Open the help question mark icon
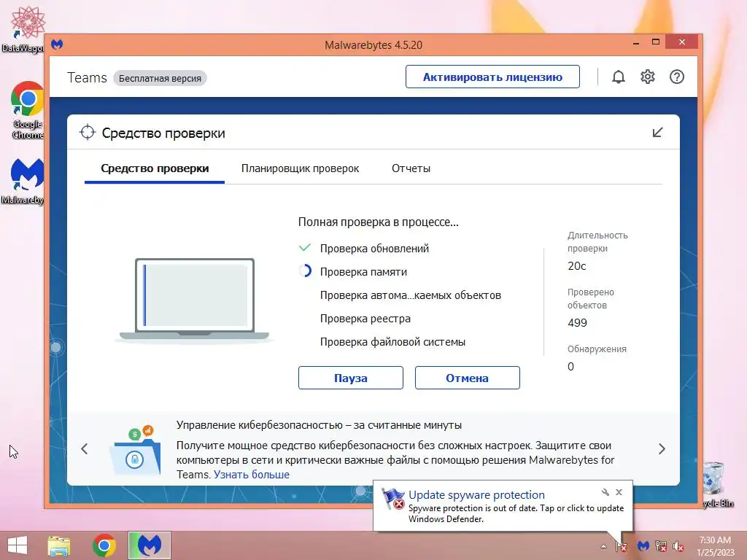 [x=676, y=77]
